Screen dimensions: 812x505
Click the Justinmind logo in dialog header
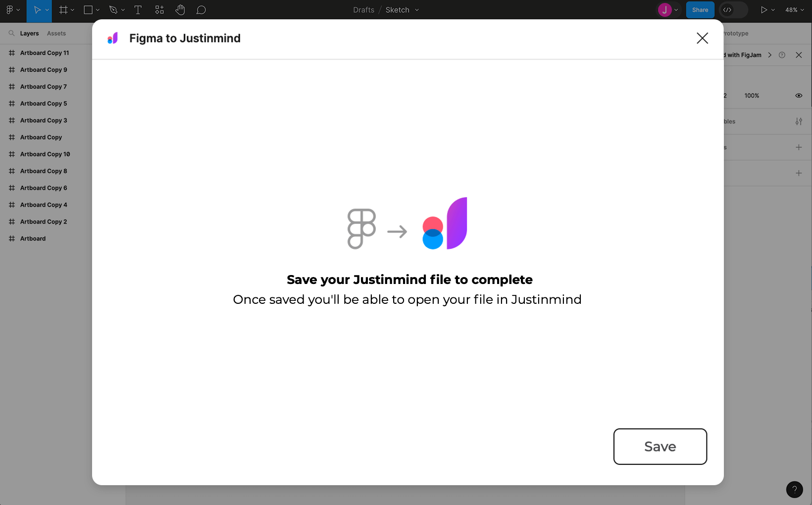(x=113, y=38)
